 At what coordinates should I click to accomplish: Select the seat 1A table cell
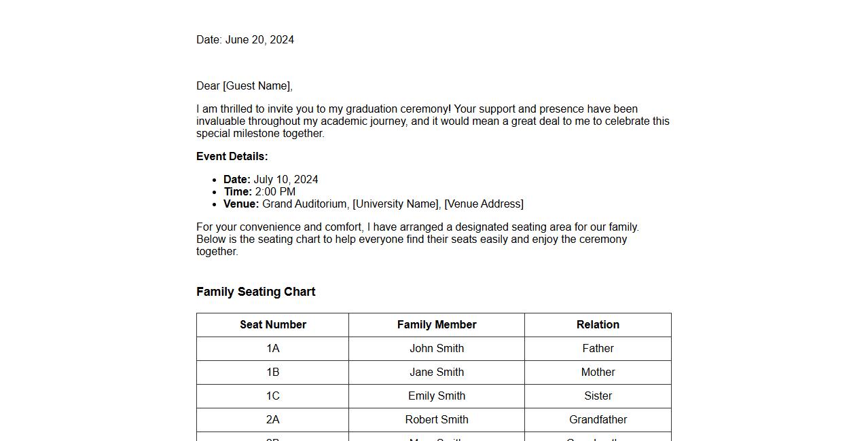click(273, 349)
